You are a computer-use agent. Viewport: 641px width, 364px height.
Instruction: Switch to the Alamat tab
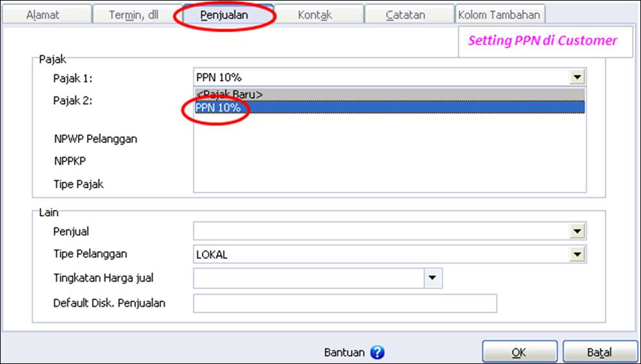[x=46, y=15]
